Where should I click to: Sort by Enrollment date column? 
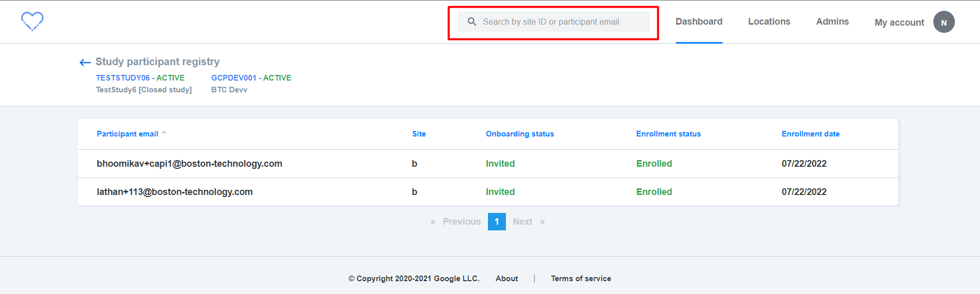tap(811, 134)
